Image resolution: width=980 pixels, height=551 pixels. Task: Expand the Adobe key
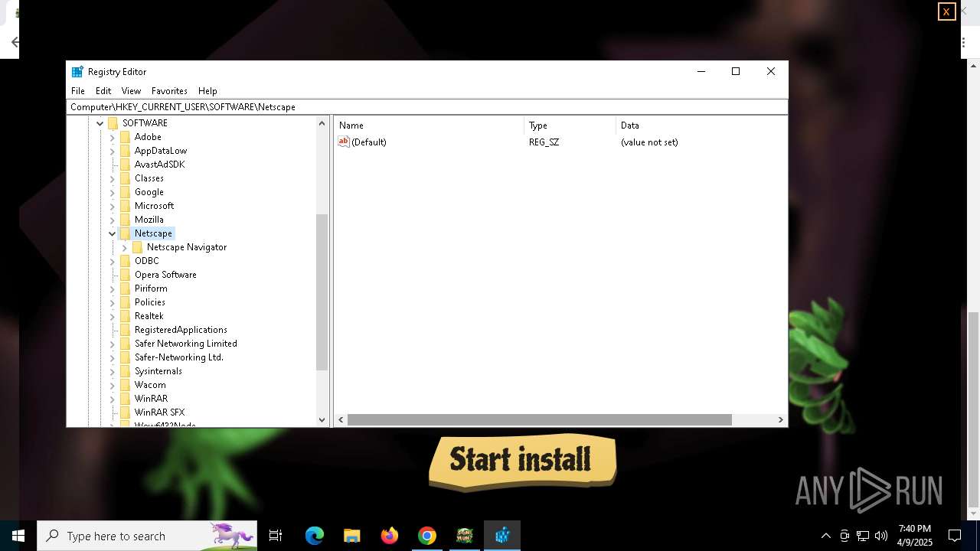point(112,137)
